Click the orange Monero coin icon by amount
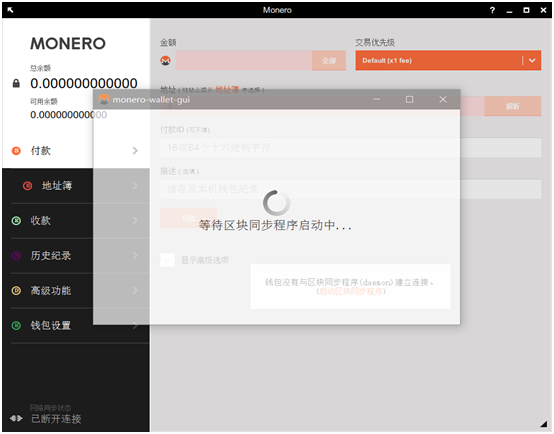554x434 pixels. pos(165,60)
